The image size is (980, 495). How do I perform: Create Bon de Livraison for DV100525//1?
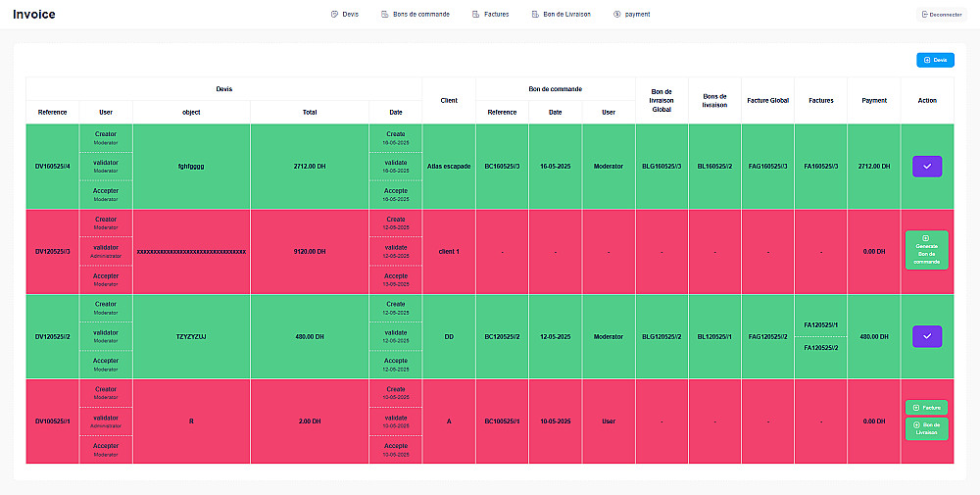click(x=926, y=429)
